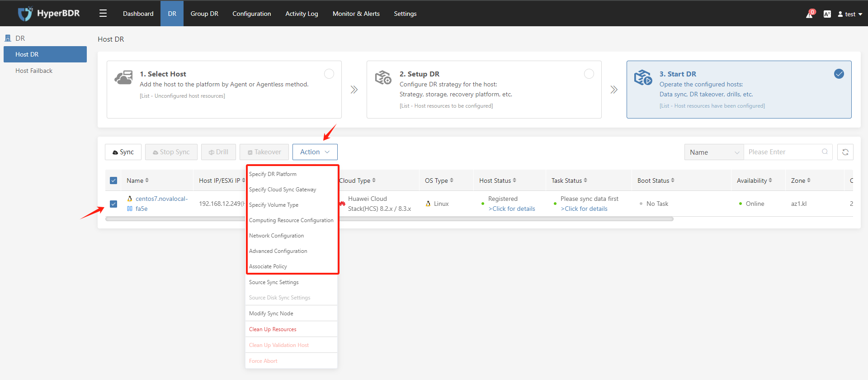Select the Setup DR step radio circle
Viewport: 868px width, 380px height.
coord(589,74)
